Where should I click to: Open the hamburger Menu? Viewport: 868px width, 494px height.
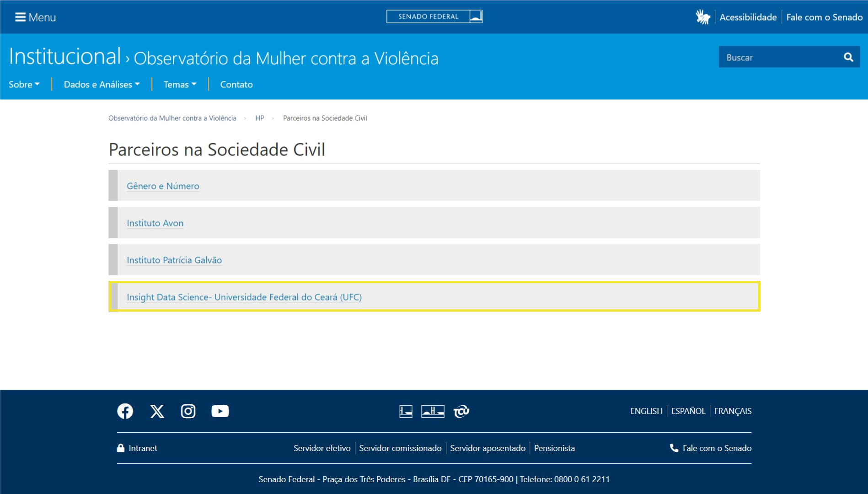(x=35, y=17)
